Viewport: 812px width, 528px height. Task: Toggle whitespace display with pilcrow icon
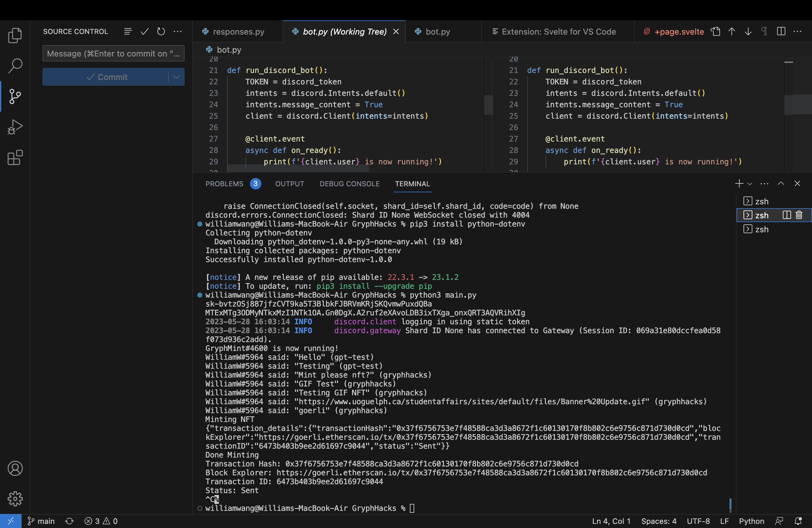764,31
